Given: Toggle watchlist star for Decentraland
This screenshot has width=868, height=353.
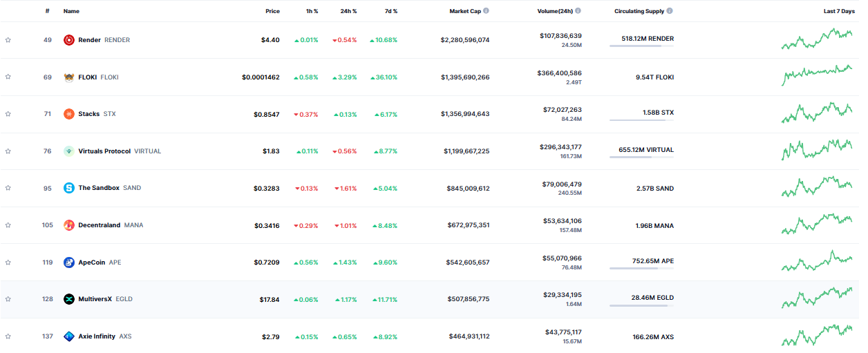Looking at the screenshot, I should [8, 225].
